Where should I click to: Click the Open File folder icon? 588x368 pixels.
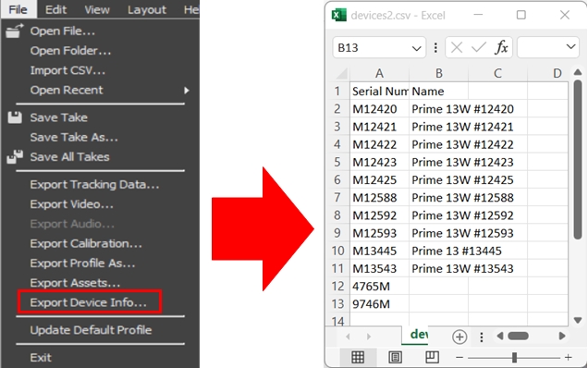point(14,31)
